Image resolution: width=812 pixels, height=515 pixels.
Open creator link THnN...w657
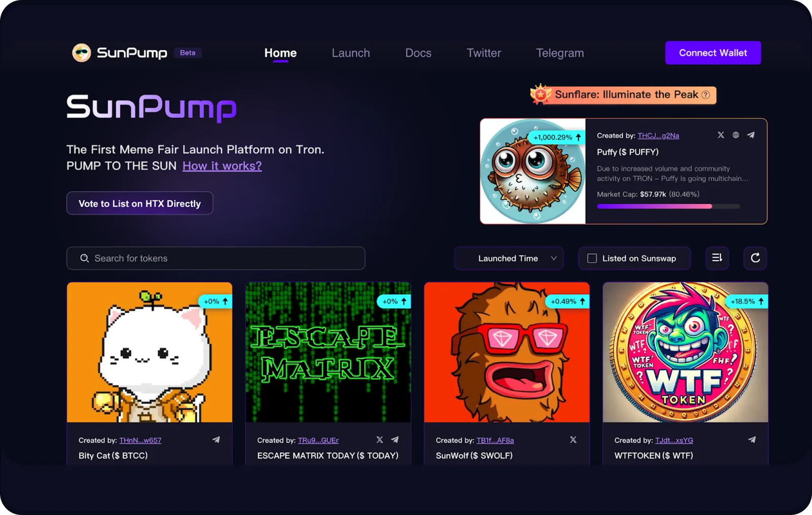(140, 440)
